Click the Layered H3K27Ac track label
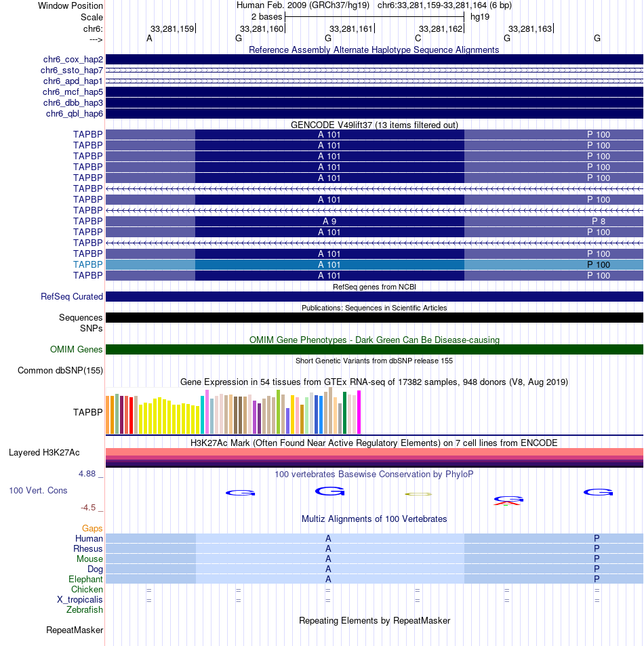The width and height of the screenshot is (644, 646). (x=44, y=452)
